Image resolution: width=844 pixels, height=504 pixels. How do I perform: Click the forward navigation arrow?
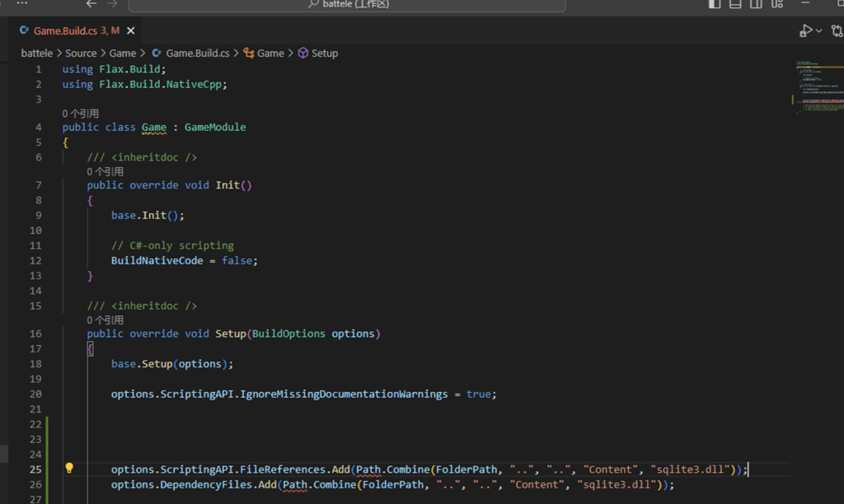pyautogui.click(x=114, y=5)
